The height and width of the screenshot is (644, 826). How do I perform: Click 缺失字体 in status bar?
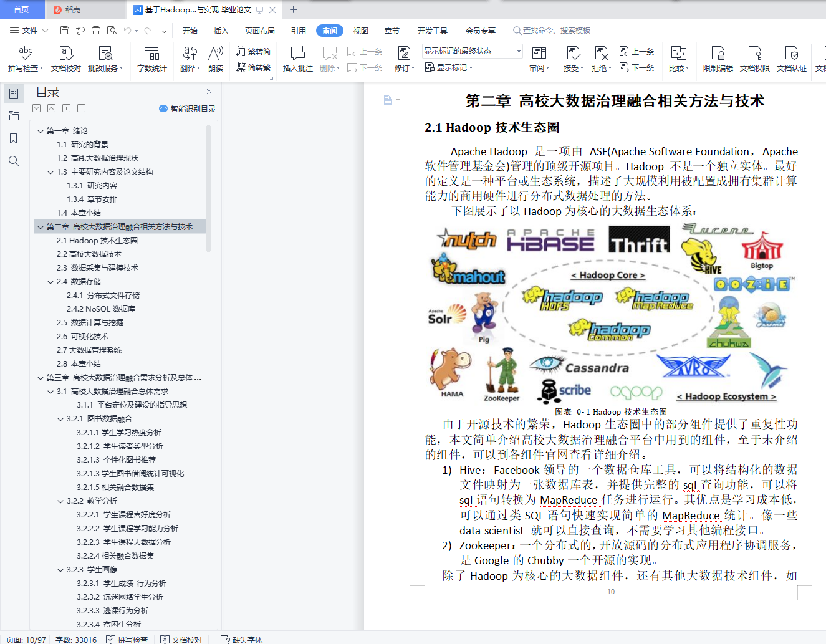(x=242, y=640)
